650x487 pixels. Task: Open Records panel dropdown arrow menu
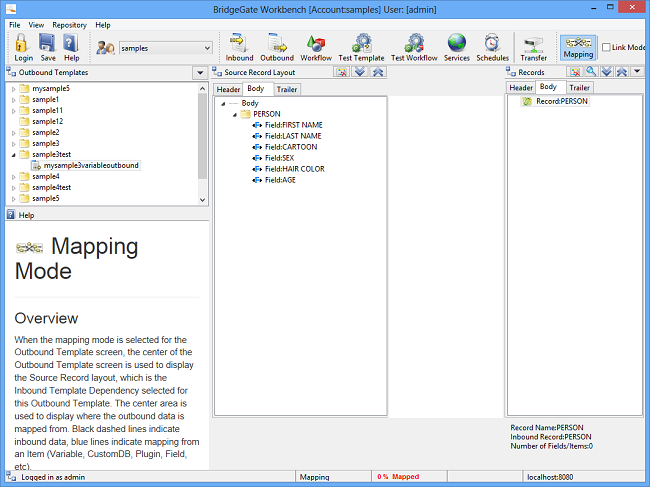[637, 72]
